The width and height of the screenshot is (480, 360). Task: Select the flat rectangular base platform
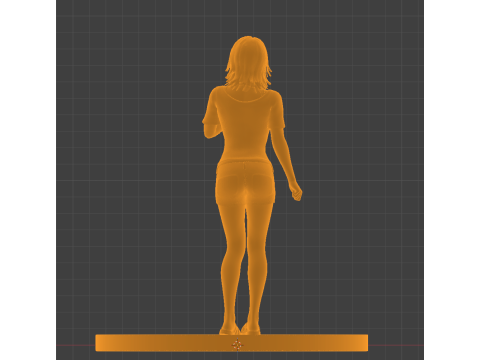[x=232, y=343]
